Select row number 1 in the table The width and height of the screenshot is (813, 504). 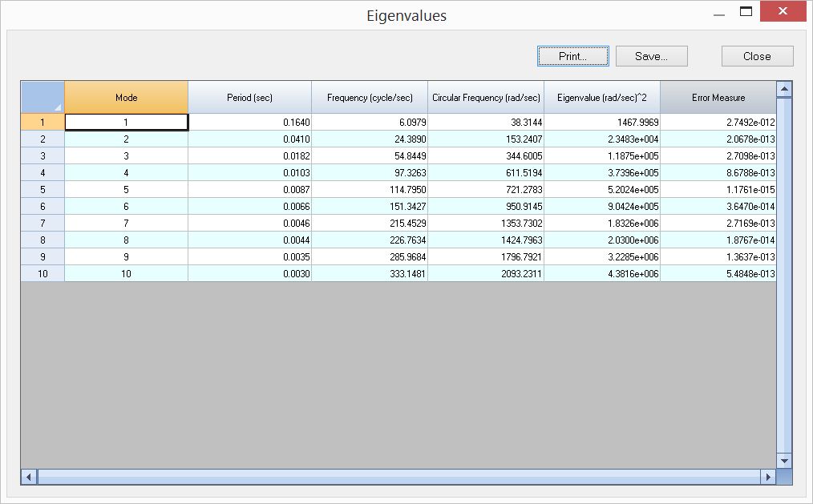pos(42,122)
